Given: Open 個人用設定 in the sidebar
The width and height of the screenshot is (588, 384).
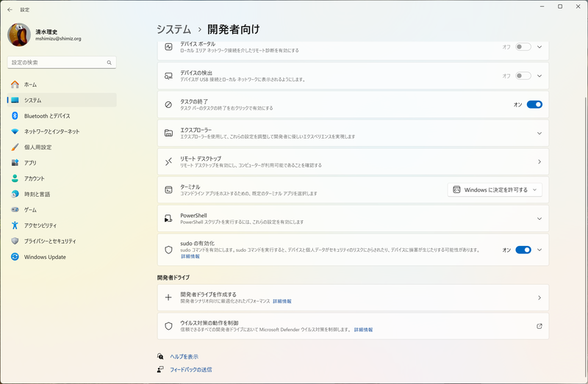Looking at the screenshot, I should coord(62,148).
